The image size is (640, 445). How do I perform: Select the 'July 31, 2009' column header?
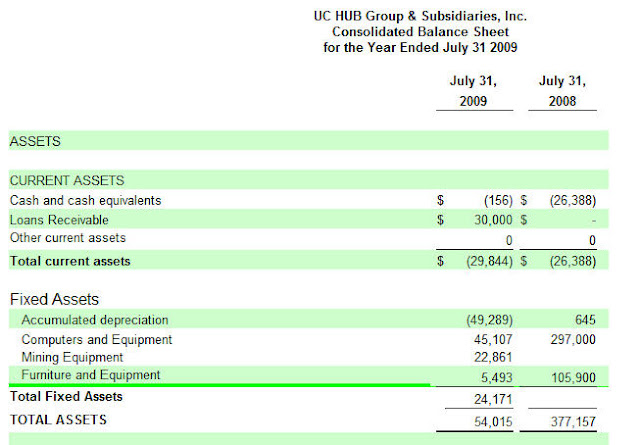(473, 91)
